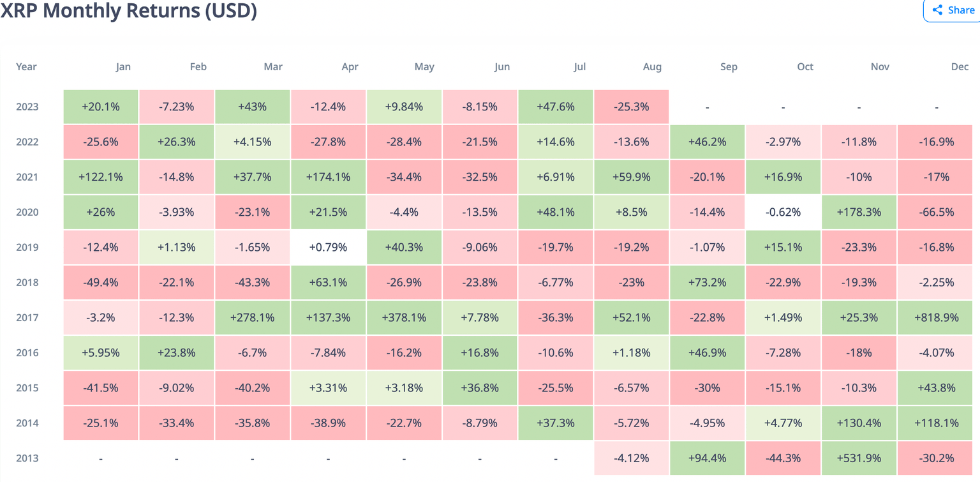
Task: Select the +20.1% cell for January 2023
Action: [x=100, y=107]
